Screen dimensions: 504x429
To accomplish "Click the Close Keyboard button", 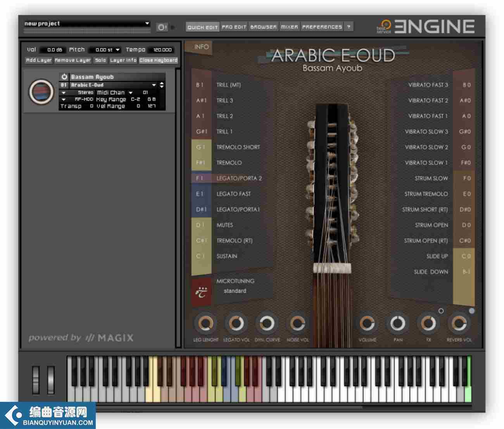I will 159,60.
